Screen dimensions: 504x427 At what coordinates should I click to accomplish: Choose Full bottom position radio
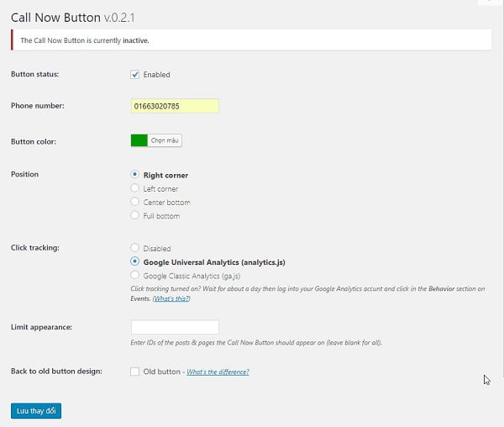(x=134, y=215)
